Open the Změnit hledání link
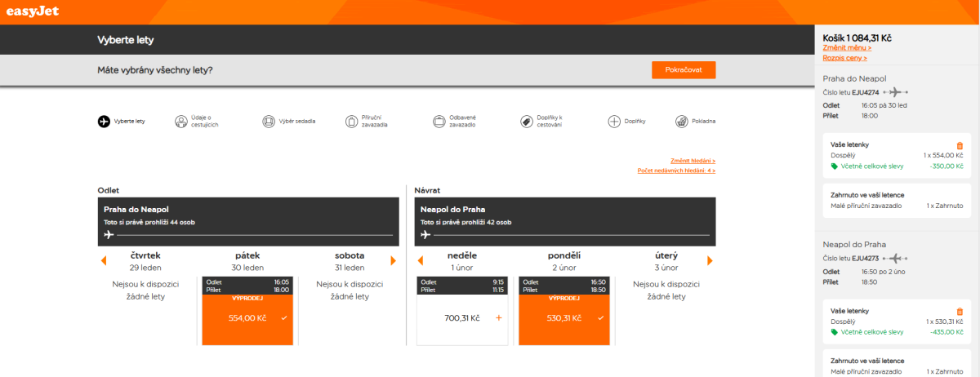Image resolution: width=980 pixels, height=377 pixels. (x=692, y=161)
